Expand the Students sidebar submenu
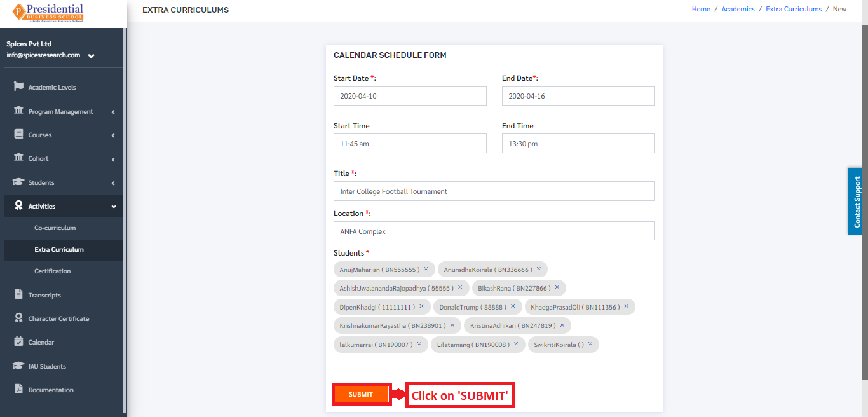Screen dimensions: 868x417 (113, 183)
